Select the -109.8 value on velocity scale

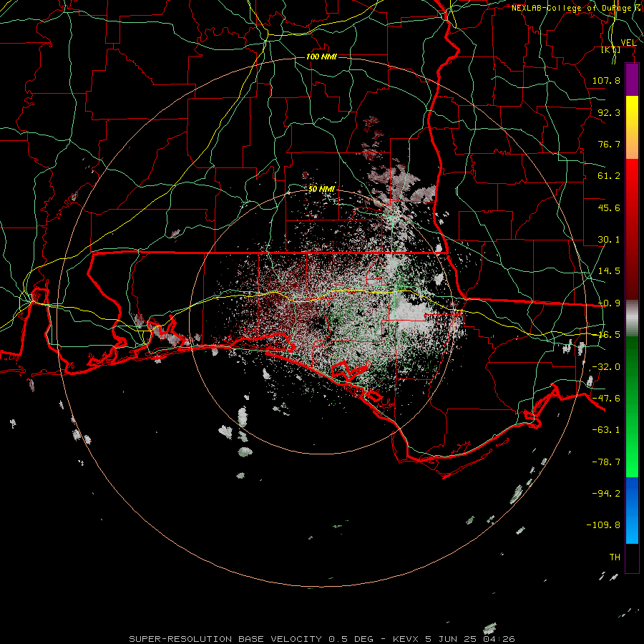pos(604,525)
